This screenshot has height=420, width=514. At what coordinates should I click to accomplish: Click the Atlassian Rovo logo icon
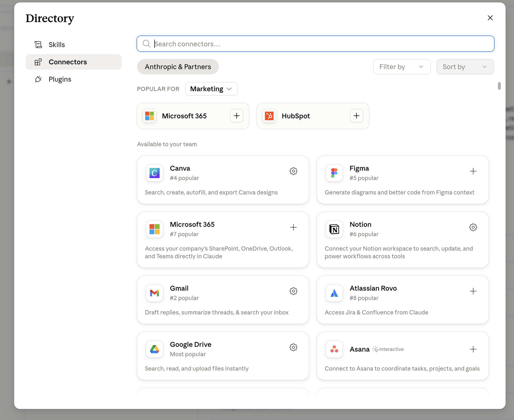pos(334,293)
